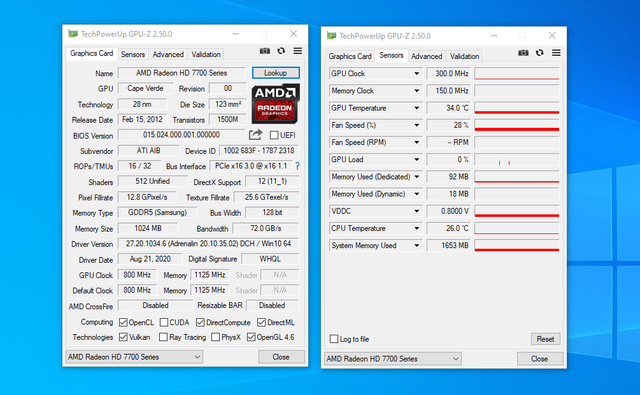640x395 pixels.
Task: Switch to Validation tab in left window
Action: tap(206, 54)
